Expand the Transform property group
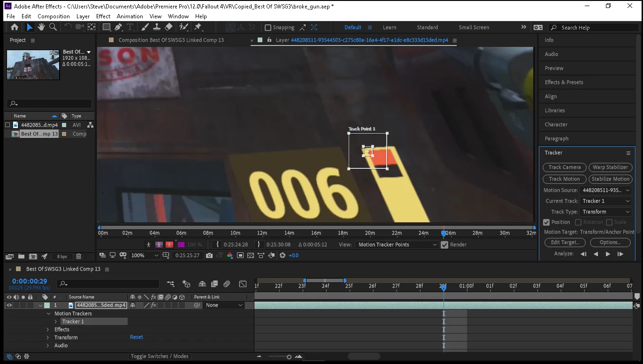This screenshot has width=643, height=364. coord(48,338)
